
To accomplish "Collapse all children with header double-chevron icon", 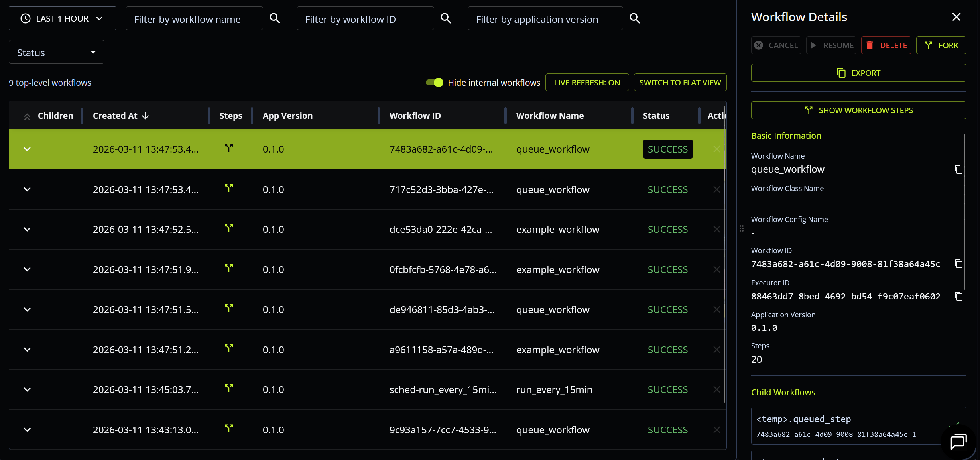I will point(27,116).
